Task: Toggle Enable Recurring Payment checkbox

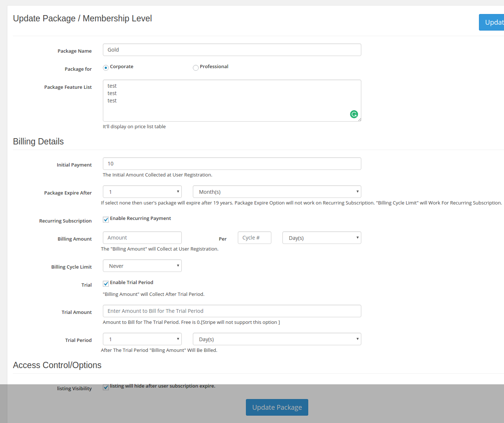Action: pyautogui.click(x=106, y=220)
